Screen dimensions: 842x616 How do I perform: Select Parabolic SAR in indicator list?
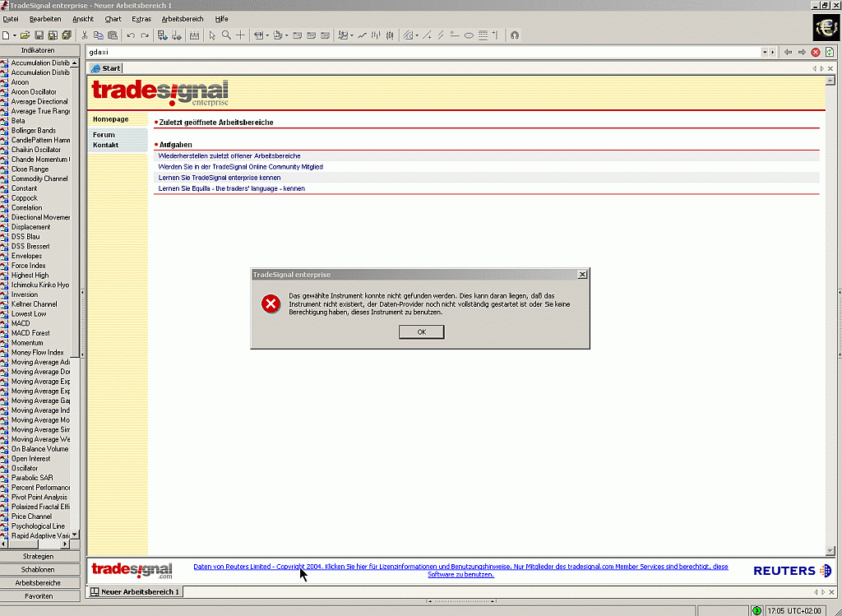(32, 478)
